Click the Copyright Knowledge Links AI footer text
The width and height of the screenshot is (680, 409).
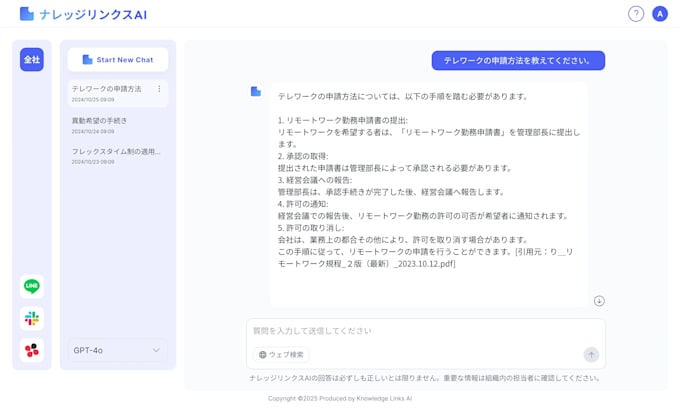click(x=340, y=398)
